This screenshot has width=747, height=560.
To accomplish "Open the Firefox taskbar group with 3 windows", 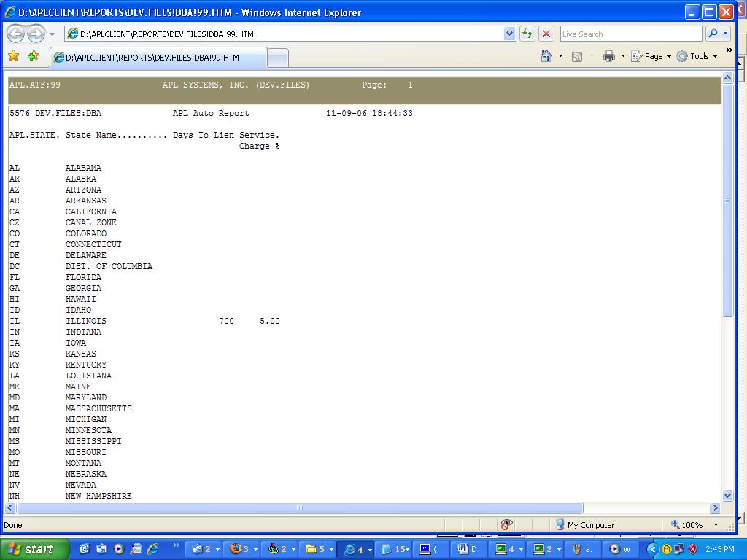I will pos(243,549).
